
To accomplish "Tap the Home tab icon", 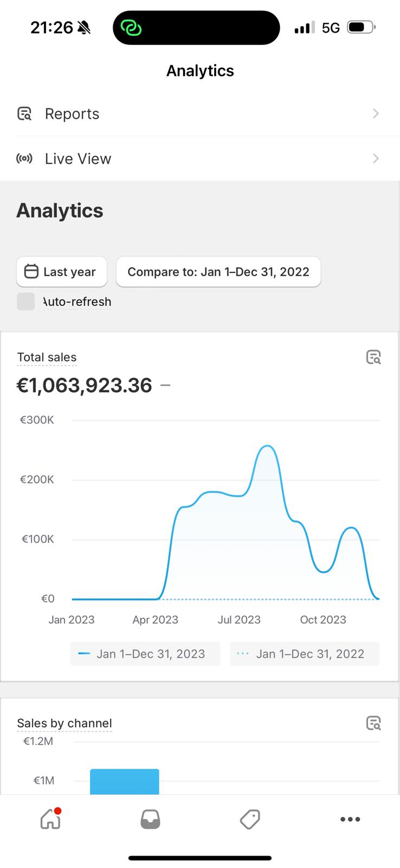I will point(50,819).
